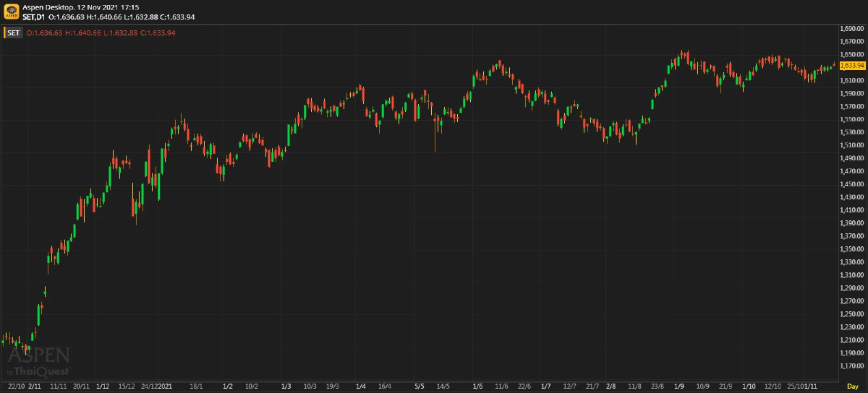Click the 22/6 date axis label
This screenshot has height=393, width=868.
pos(525,386)
